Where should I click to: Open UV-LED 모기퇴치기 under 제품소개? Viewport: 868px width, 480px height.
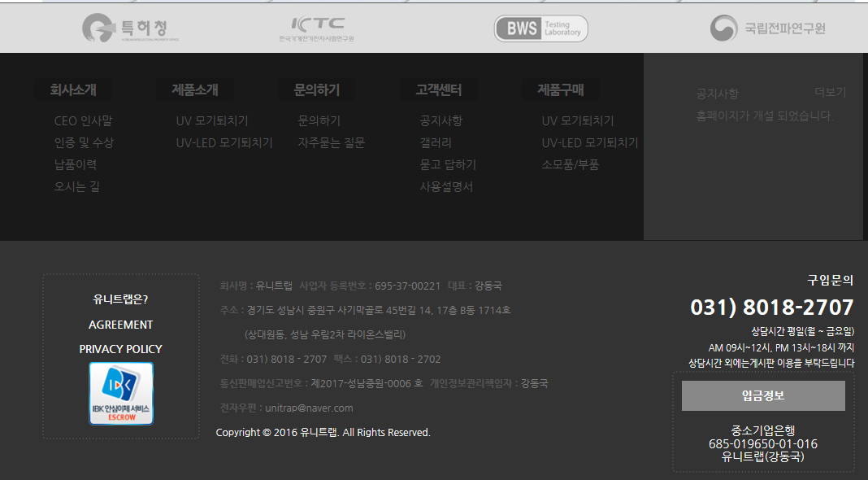[x=224, y=143]
